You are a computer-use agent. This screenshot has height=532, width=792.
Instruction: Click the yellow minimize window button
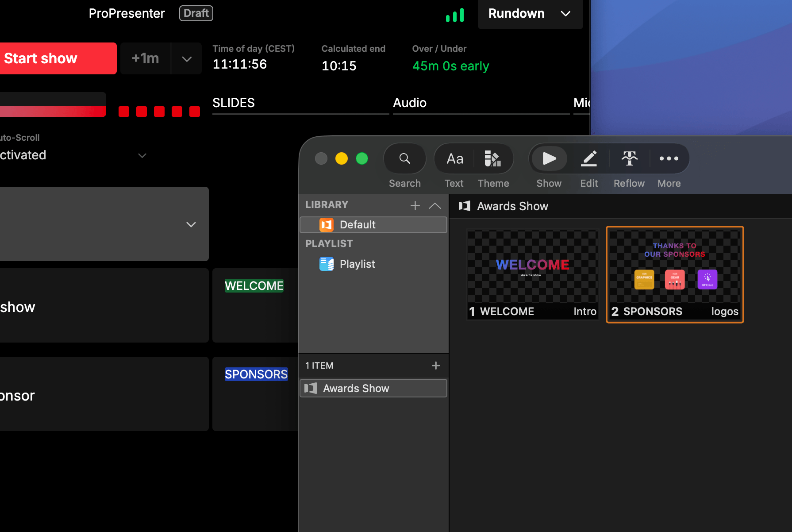342,158
